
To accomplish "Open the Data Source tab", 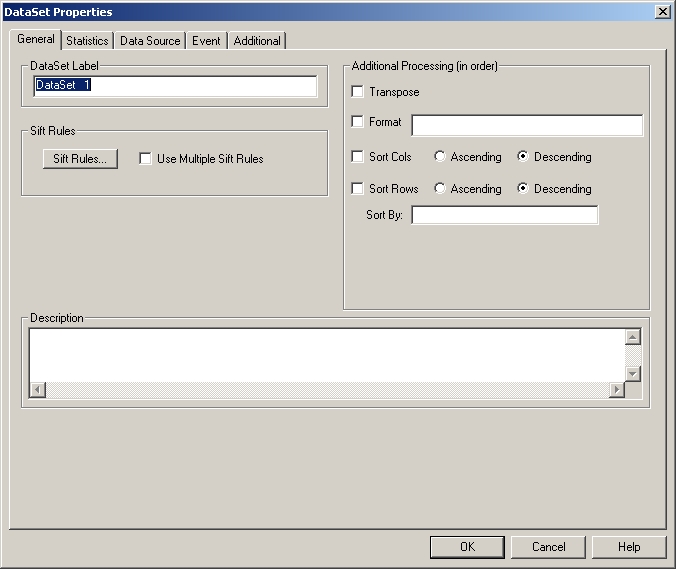I will [x=150, y=41].
